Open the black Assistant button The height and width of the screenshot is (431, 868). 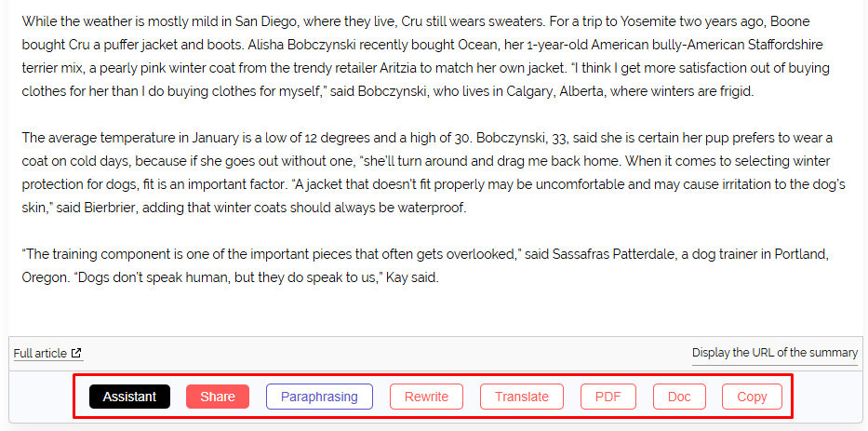[x=129, y=397]
